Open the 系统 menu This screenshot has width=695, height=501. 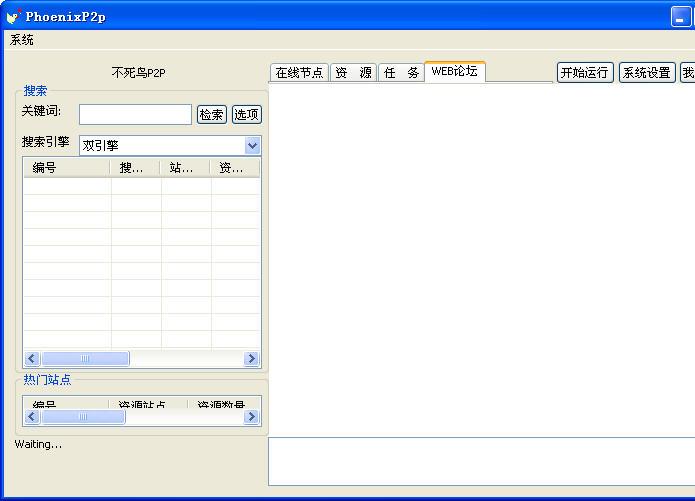click(22, 40)
